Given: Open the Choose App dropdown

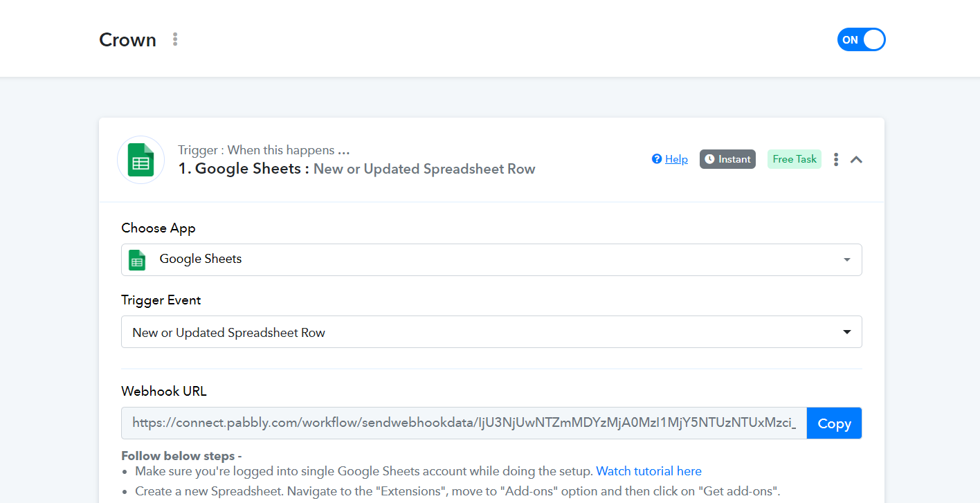Looking at the screenshot, I should [x=491, y=259].
